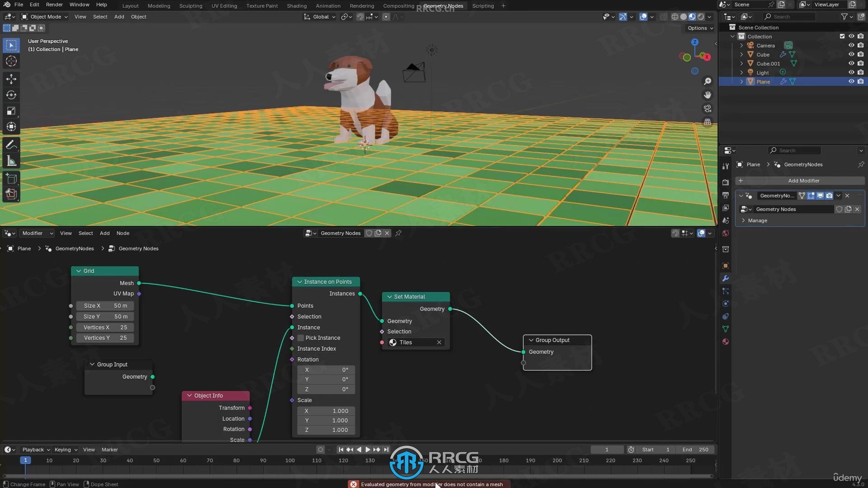
Task: Open the Render properties tab icon
Action: tap(726, 183)
